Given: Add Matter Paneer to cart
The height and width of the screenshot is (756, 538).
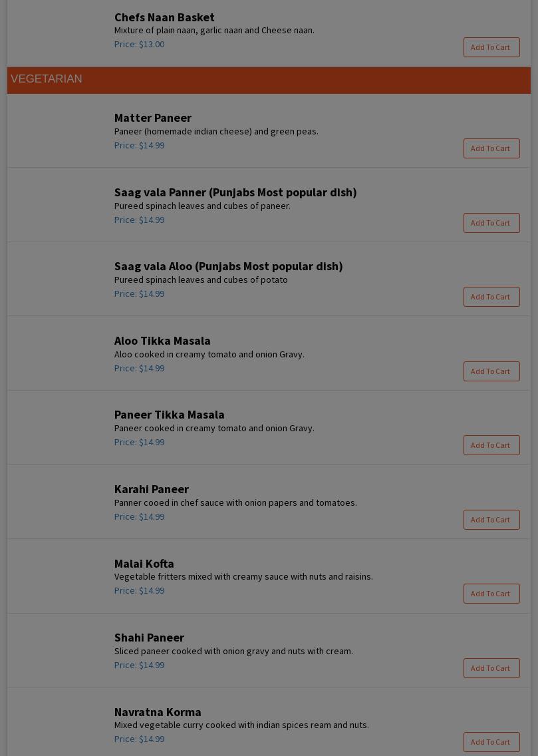Looking at the screenshot, I should coord(491,148).
